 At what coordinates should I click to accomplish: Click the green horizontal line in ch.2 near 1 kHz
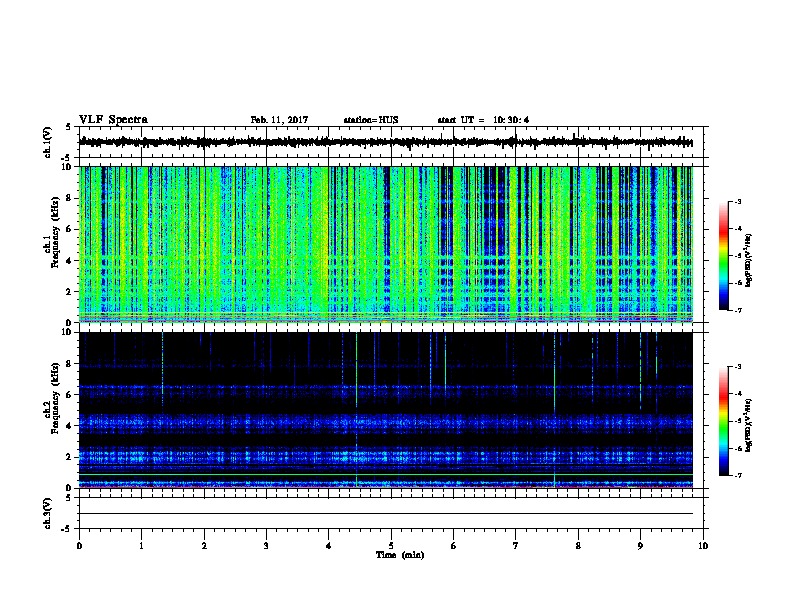pos(386,474)
